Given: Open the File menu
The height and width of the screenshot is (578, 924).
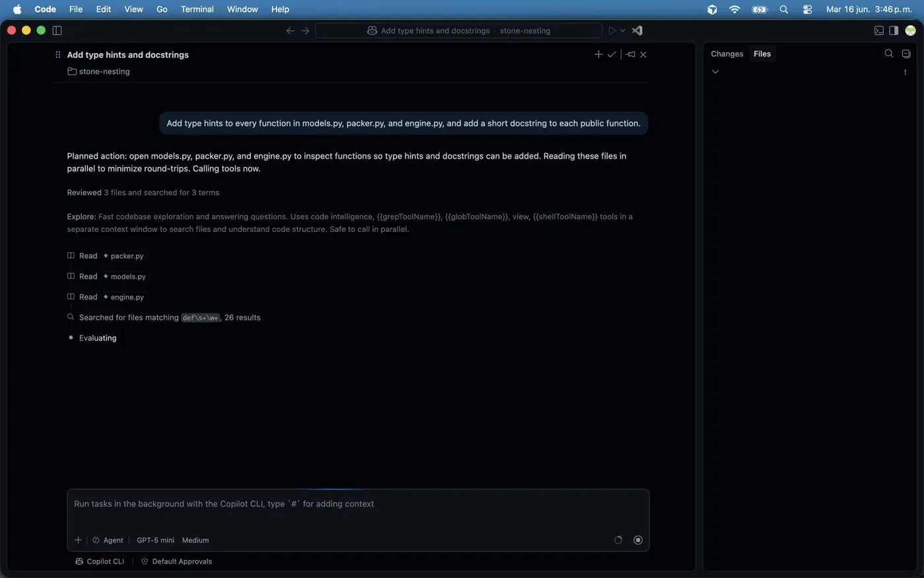Looking at the screenshot, I should (x=76, y=9).
